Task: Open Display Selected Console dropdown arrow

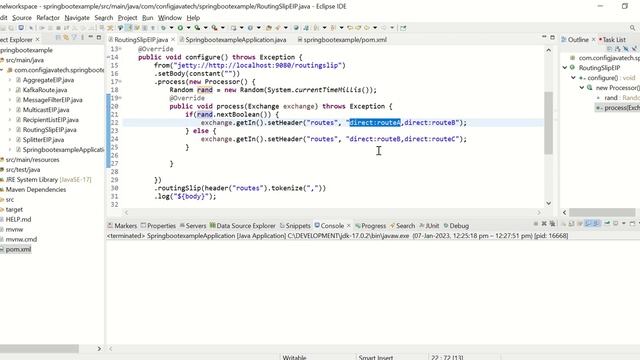Action: [x=624, y=224]
